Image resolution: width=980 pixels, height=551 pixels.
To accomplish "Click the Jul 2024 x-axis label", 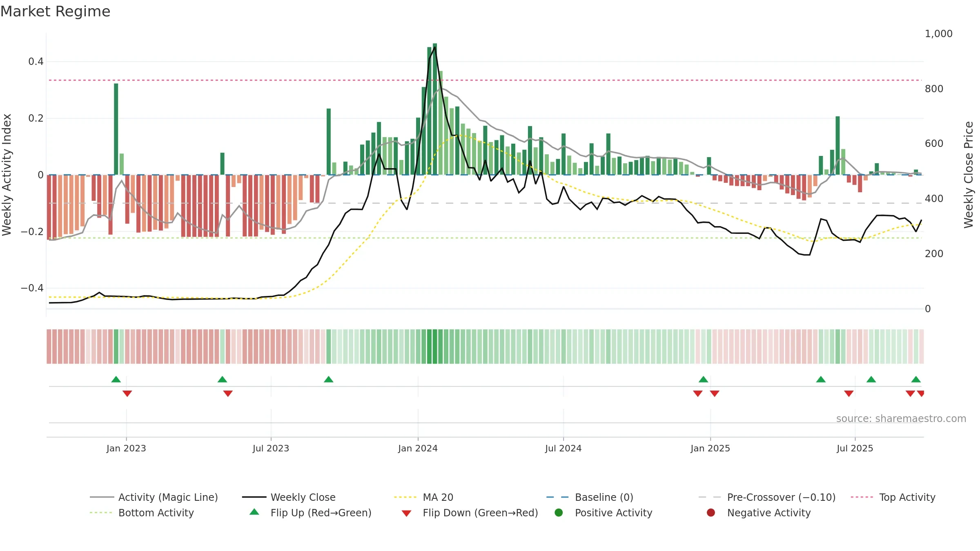I will tap(563, 448).
